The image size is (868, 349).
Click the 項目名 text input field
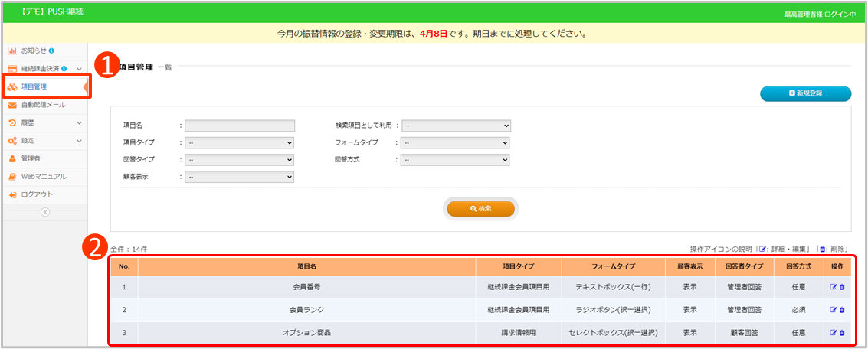coord(240,126)
